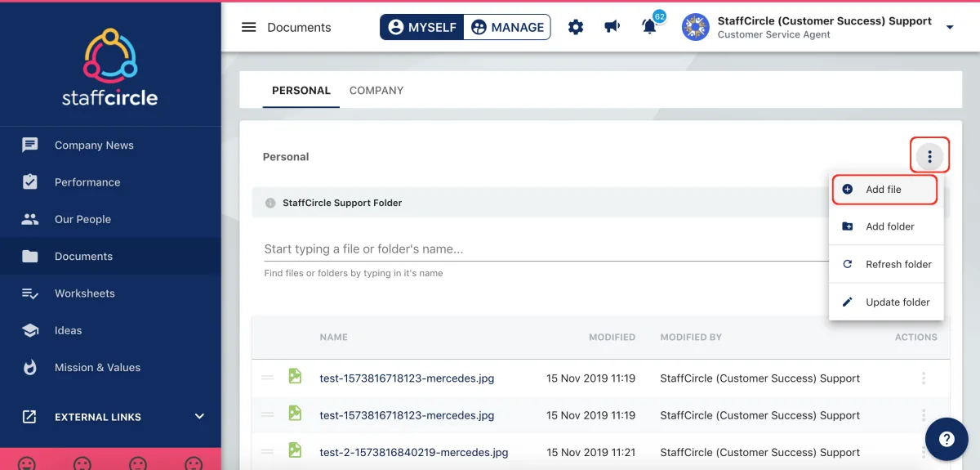
Task: Sort by the MODIFIED BY column header
Action: [691, 337]
